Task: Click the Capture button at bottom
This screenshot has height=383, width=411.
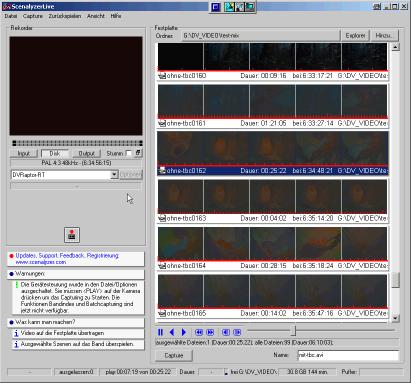Action: point(174,355)
